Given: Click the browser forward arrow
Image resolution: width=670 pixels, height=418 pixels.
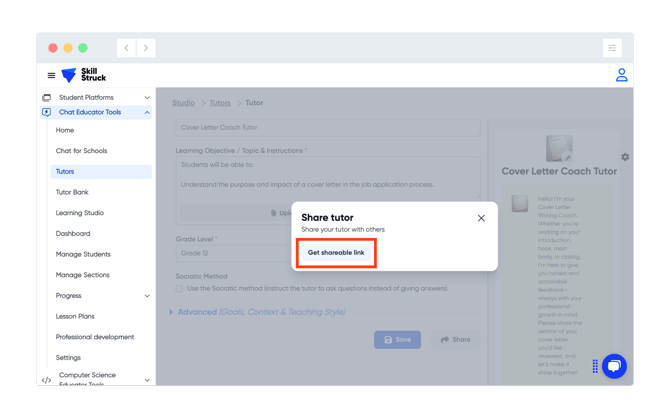Looking at the screenshot, I should 146,48.
